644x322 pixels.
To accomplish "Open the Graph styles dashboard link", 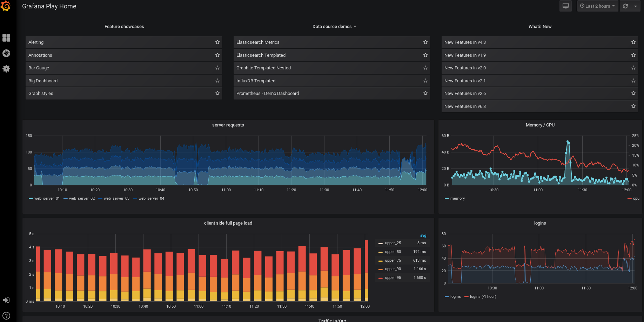I will click(x=41, y=94).
